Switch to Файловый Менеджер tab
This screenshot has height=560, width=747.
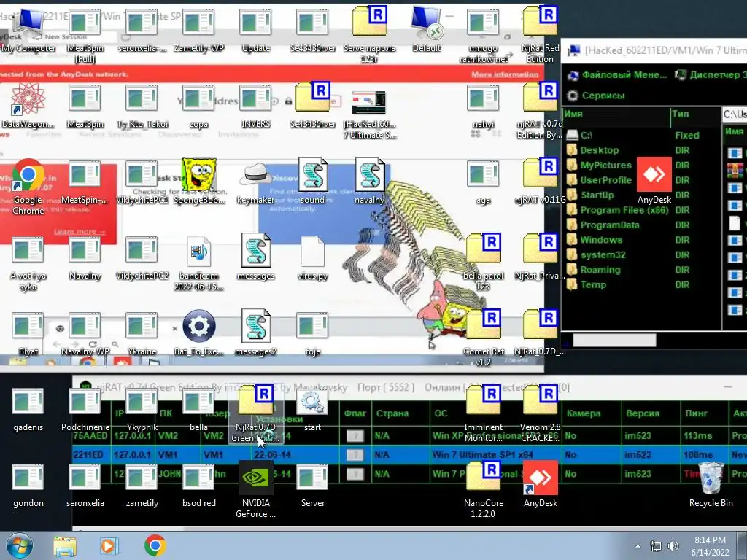[x=618, y=75]
